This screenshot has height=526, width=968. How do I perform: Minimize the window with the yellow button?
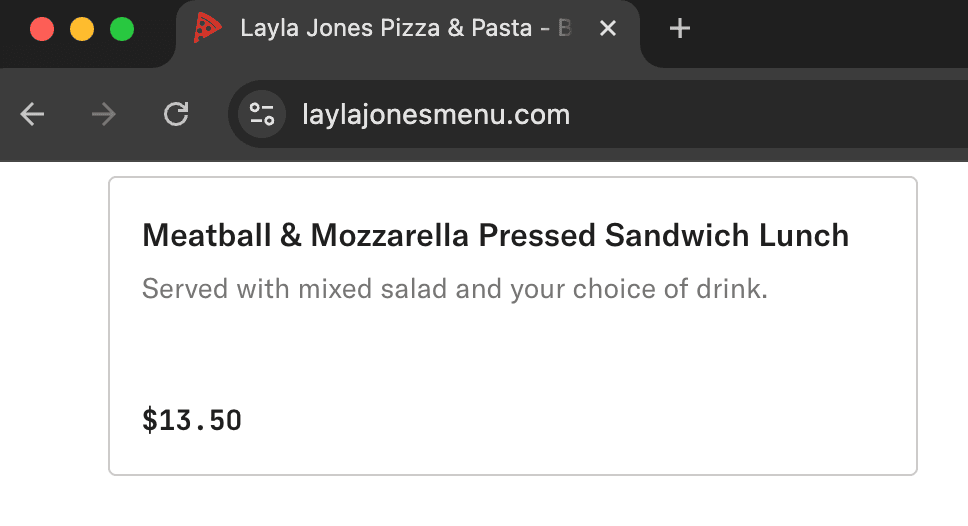[x=82, y=28]
